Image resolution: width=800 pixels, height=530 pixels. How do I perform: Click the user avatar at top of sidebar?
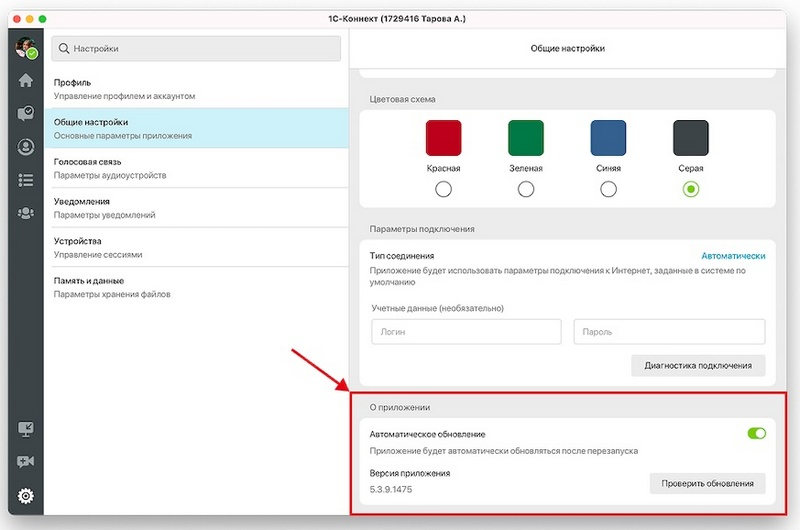coord(26,48)
